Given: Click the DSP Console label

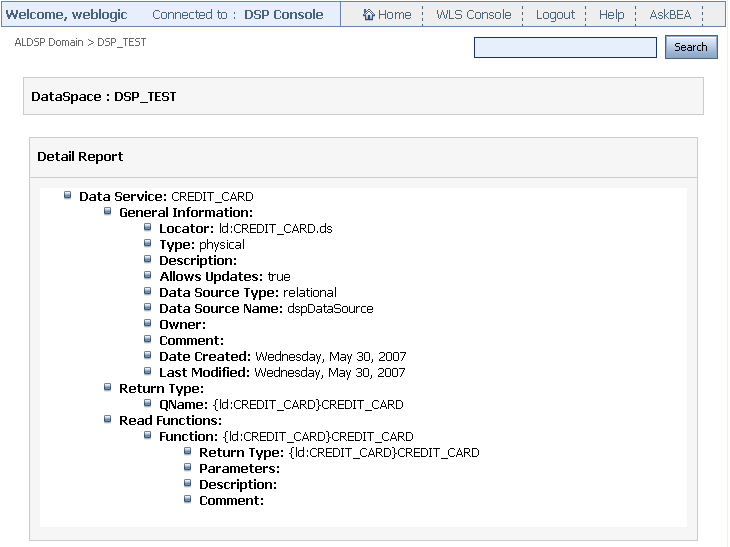Looking at the screenshot, I should point(284,15).
